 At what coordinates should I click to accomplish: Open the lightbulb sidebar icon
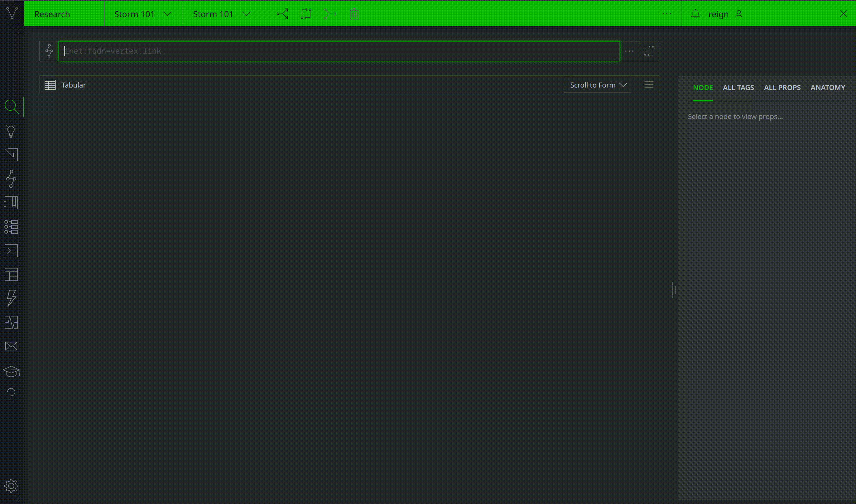[x=11, y=131]
